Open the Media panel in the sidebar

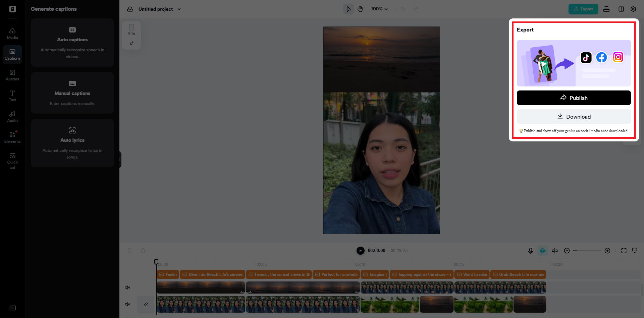[x=12, y=34]
